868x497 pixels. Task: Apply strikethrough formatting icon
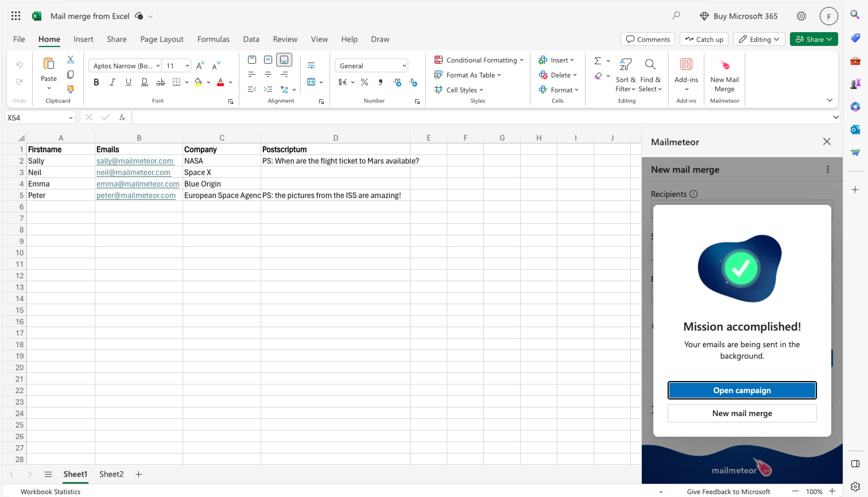pos(160,82)
